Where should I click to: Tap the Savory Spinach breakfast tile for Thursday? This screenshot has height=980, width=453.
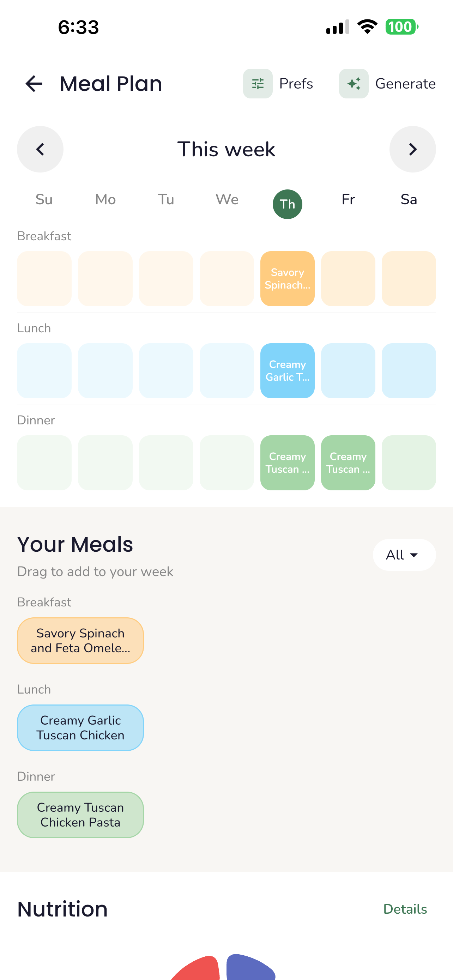(x=288, y=278)
